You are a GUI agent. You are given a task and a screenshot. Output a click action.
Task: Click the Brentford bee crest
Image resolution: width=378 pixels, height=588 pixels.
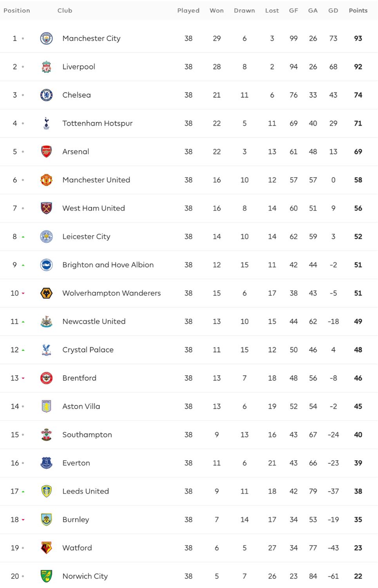(46, 378)
